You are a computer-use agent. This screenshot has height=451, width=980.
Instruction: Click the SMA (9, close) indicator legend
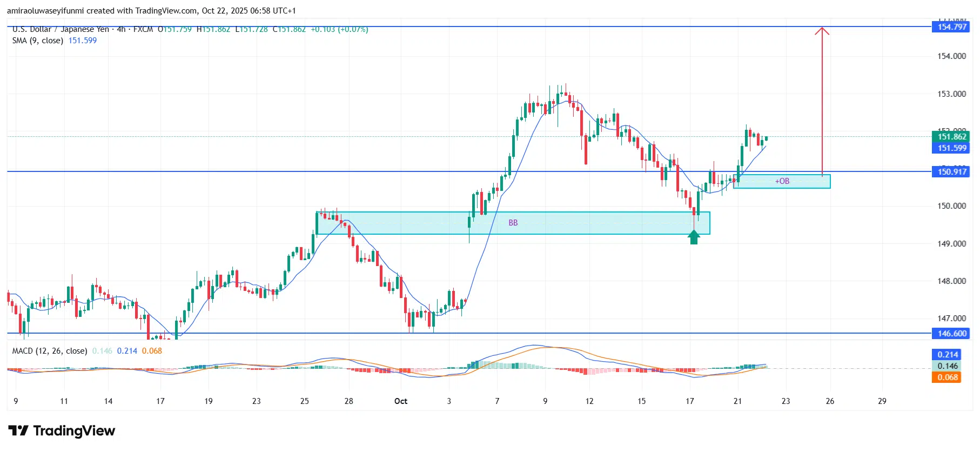coord(38,41)
